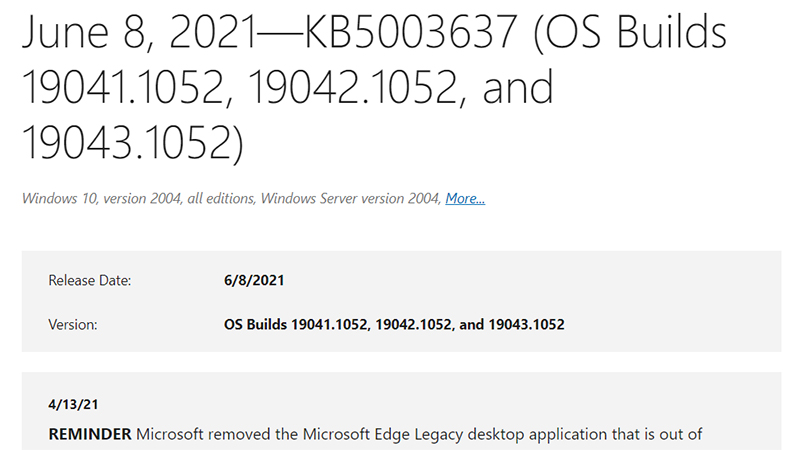Open the "More..." link

coord(465,199)
